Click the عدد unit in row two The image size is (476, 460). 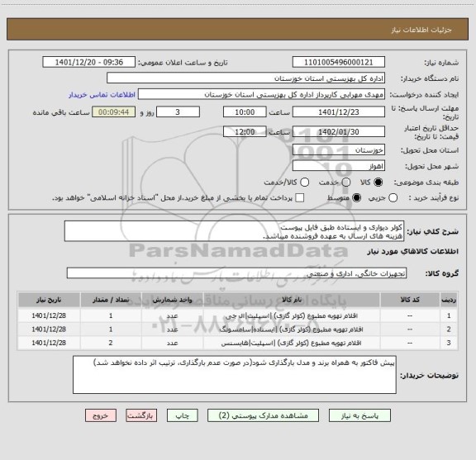tap(172, 330)
